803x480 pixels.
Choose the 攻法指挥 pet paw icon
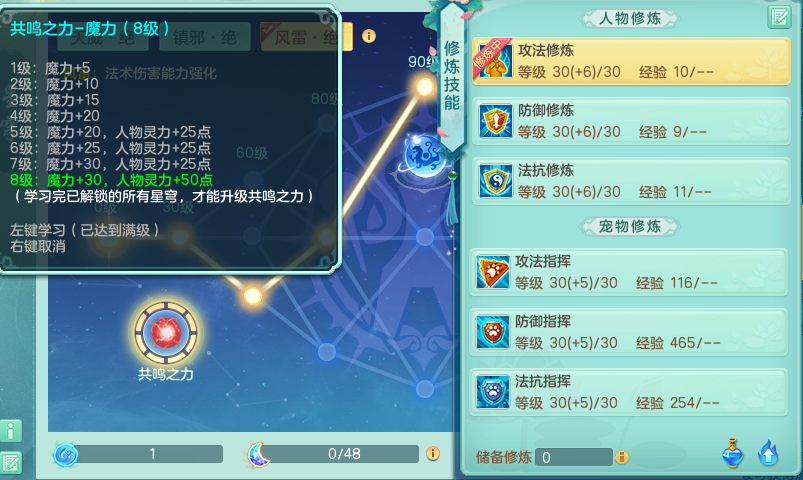(x=493, y=272)
